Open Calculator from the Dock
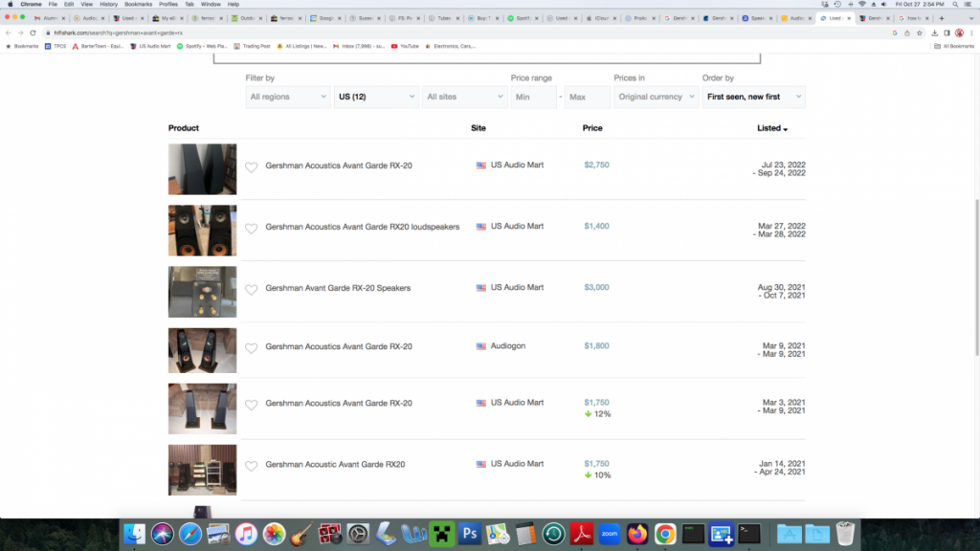 click(525, 534)
